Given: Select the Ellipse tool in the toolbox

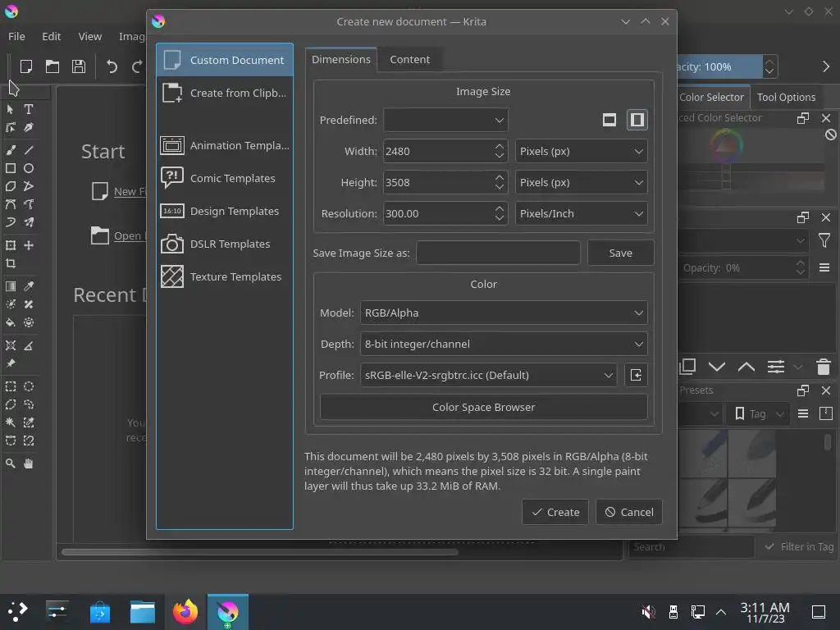Looking at the screenshot, I should pos(29,168).
